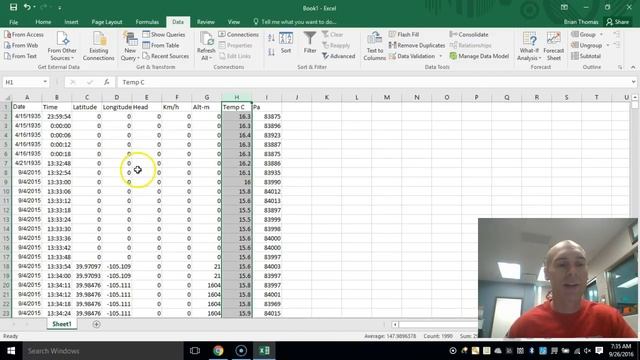Viewport: 640px width, 360px height.
Task: Toggle the Filter funnel
Action: click(310, 43)
